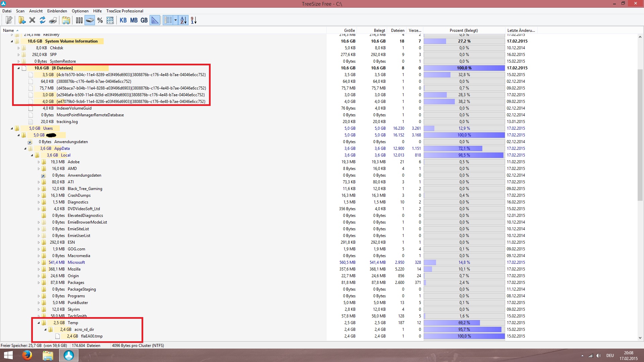Click the Größe column header
Viewport: 644px width, 362px height.
349,31
